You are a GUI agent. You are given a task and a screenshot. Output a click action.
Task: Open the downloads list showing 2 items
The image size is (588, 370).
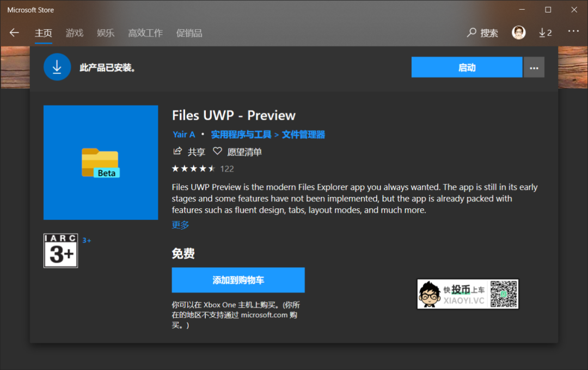544,33
